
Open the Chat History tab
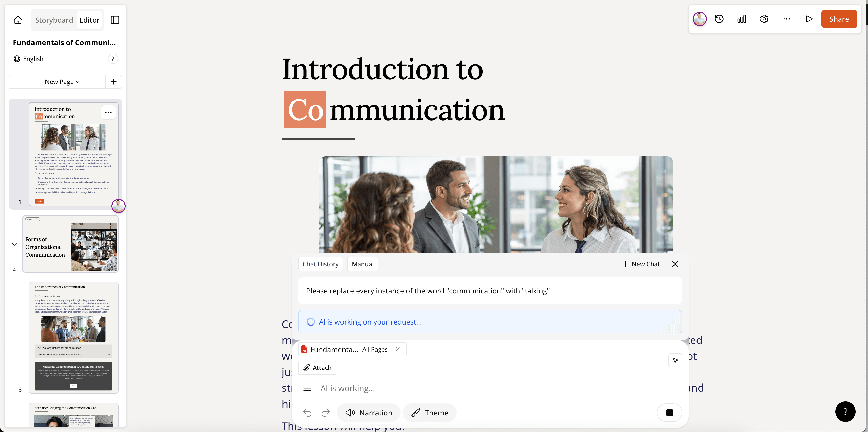(x=321, y=264)
